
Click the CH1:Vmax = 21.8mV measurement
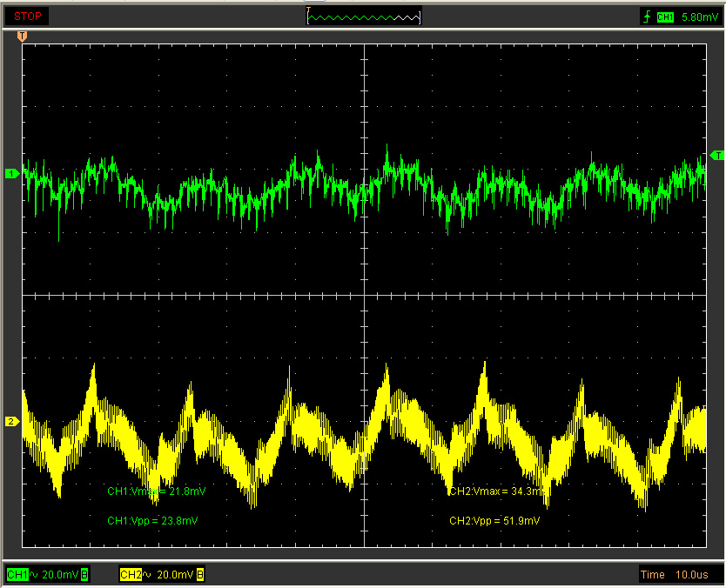pos(157,491)
